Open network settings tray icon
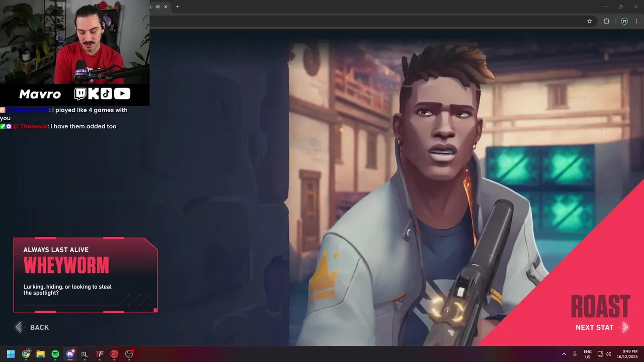Image resolution: width=644 pixels, height=362 pixels. click(x=600, y=354)
